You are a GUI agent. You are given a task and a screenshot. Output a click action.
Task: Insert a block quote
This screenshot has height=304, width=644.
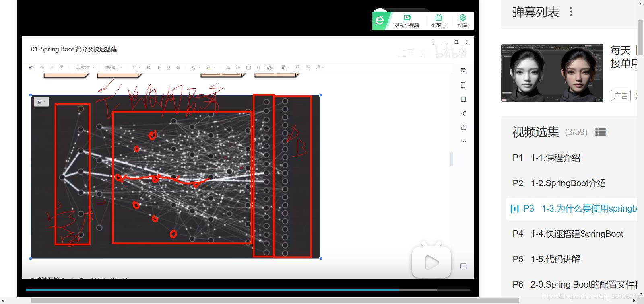coord(258,68)
